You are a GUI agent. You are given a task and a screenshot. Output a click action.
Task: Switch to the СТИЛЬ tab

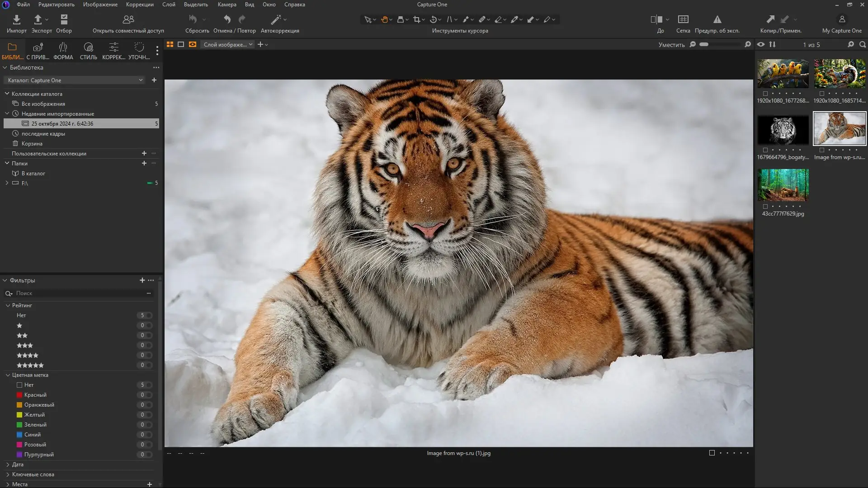[88, 50]
